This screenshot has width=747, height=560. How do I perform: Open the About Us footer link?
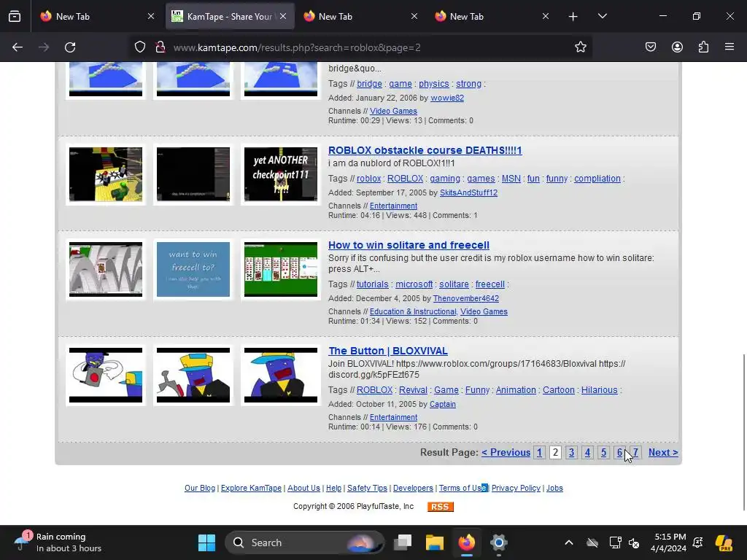pos(303,488)
